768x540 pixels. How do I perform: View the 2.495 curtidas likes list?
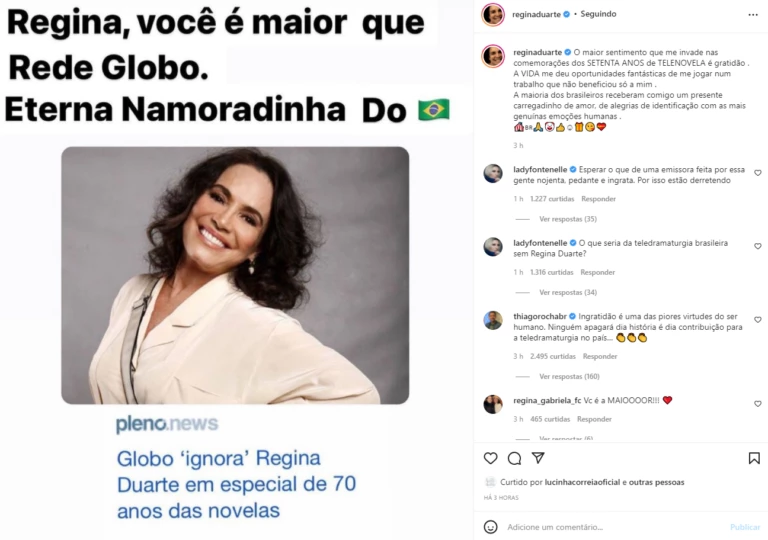(x=552, y=356)
